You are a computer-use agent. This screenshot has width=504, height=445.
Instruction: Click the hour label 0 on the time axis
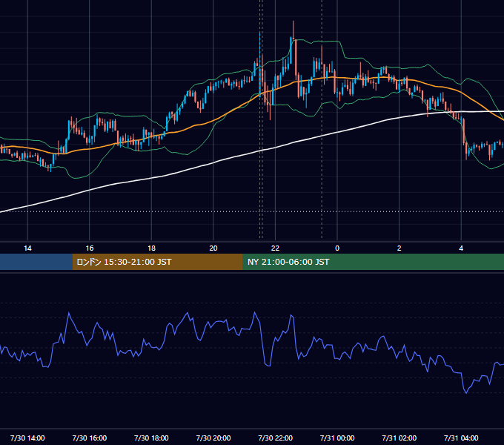coord(337,248)
